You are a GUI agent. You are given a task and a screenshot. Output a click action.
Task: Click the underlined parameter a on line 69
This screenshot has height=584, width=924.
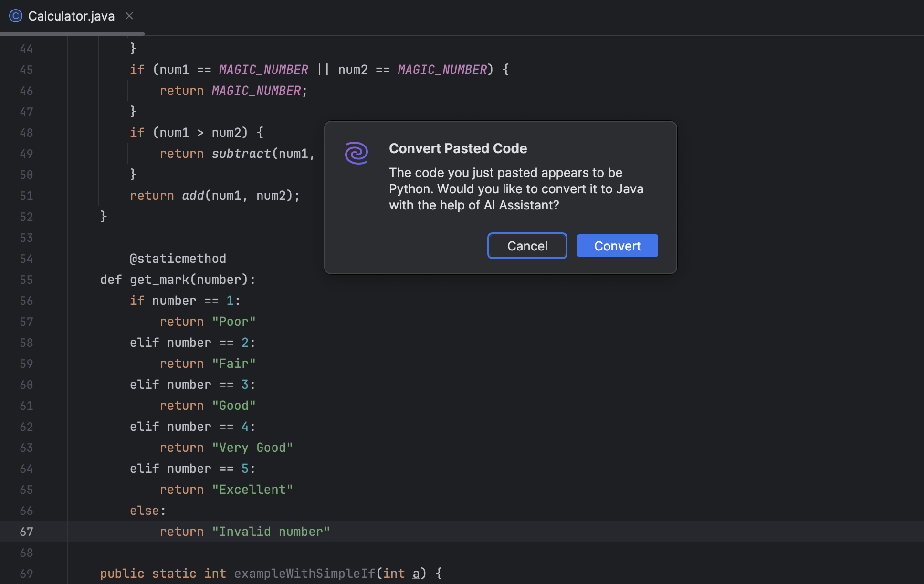click(416, 573)
